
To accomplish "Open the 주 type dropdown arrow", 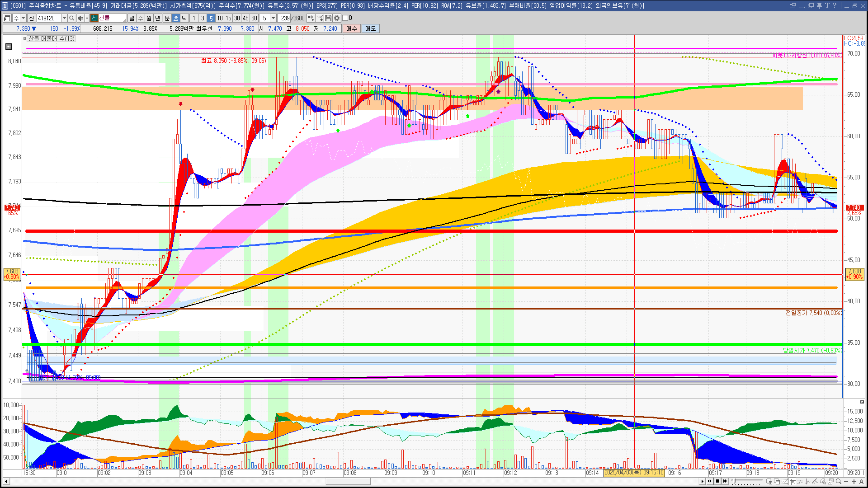I will [23, 18].
